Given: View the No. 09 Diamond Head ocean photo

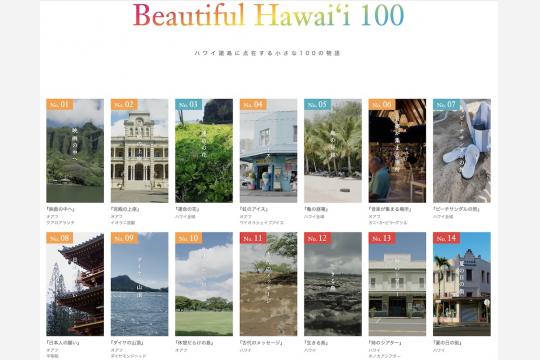Looking at the screenshot, I should point(139,284).
